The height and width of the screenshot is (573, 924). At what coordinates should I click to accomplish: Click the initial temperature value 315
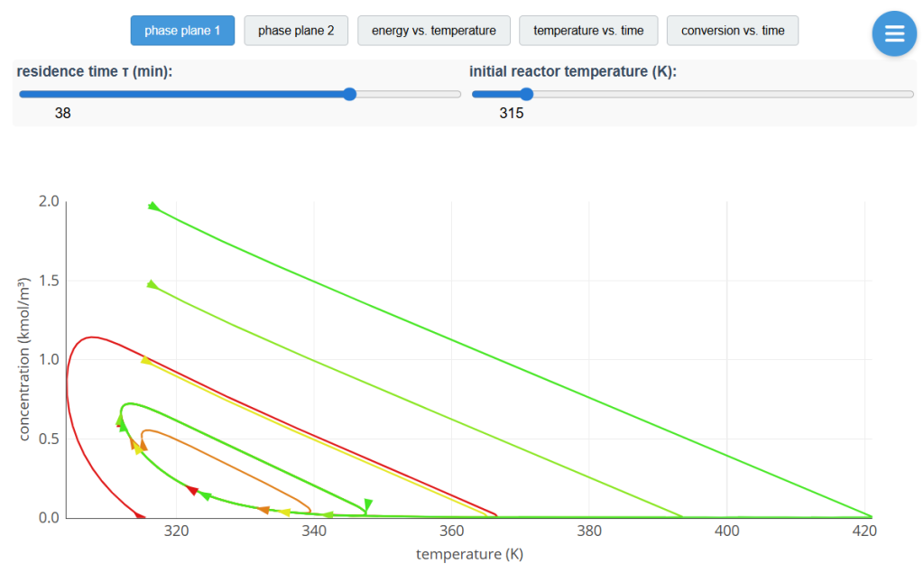click(511, 114)
